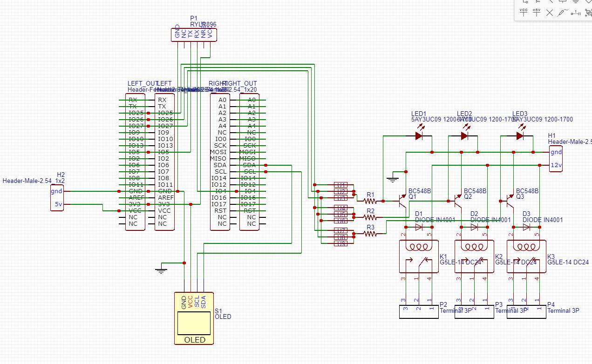Select the VCC net flag tool

coord(524,12)
